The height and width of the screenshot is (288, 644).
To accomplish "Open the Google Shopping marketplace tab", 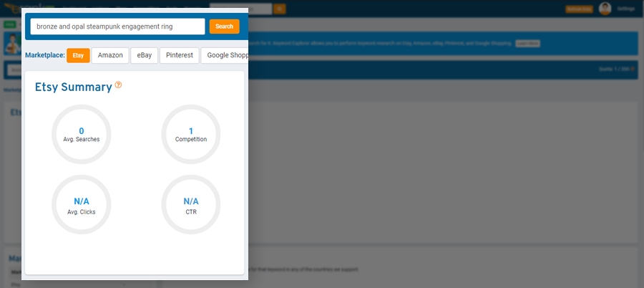I will (225, 55).
